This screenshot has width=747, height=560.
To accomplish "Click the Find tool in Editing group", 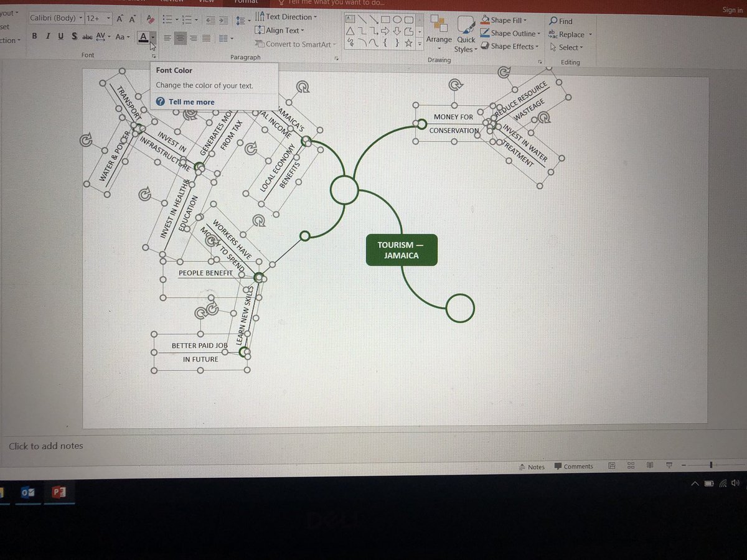I will tap(561, 21).
